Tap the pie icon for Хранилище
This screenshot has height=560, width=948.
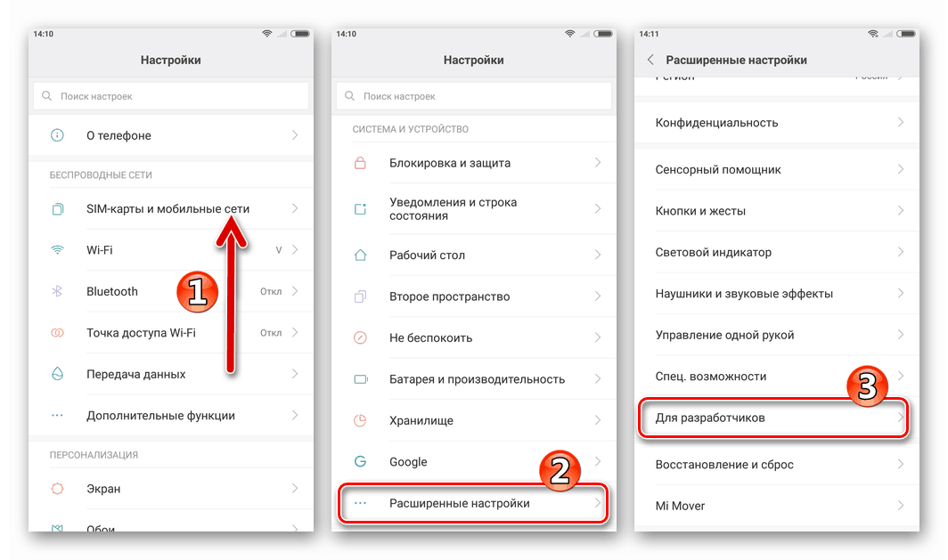pos(360,420)
